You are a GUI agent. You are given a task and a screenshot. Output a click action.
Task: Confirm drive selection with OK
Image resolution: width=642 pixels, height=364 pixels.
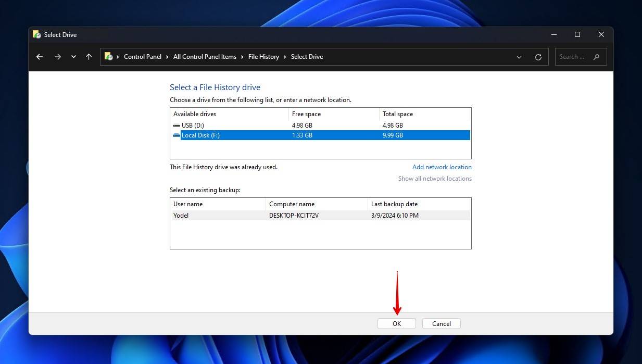[396, 323]
